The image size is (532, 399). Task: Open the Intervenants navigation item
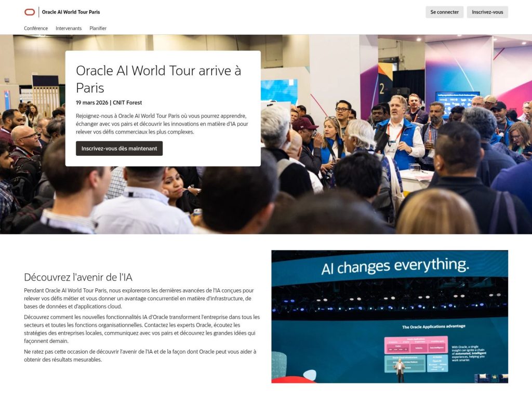[x=68, y=28]
